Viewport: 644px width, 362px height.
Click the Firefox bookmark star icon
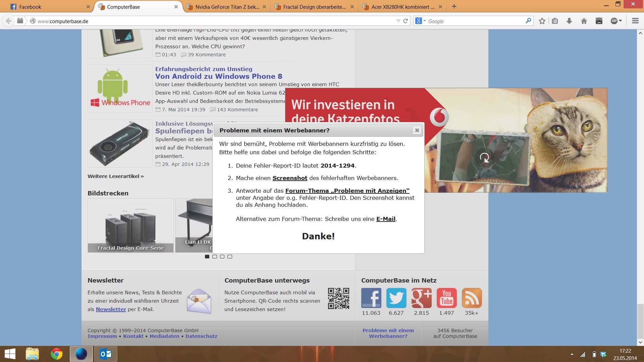click(x=542, y=21)
